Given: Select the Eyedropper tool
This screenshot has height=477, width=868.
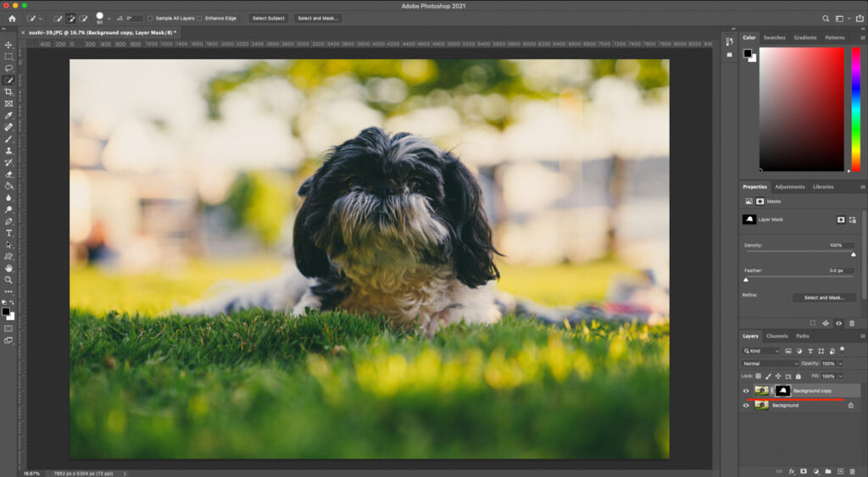Looking at the screenshot, I should 8,115.
